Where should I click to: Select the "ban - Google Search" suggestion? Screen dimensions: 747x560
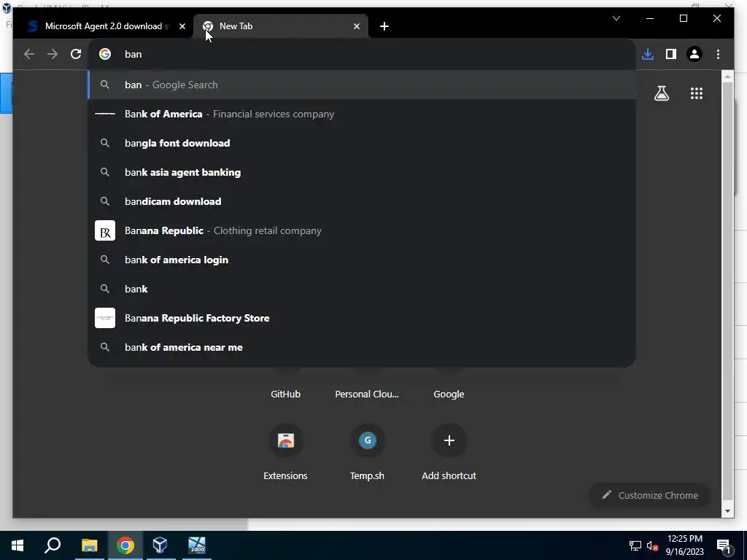pos(362,85)
